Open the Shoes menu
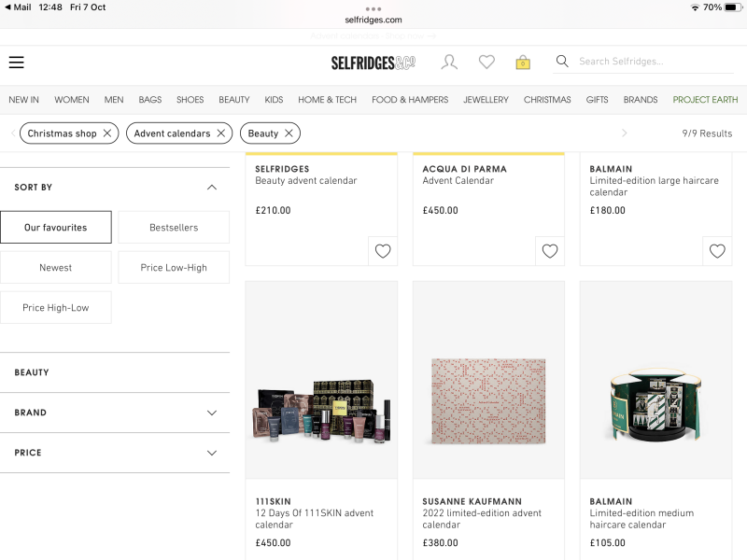The height and width of the screenshot is (560, 747). [x=190, y=100]
